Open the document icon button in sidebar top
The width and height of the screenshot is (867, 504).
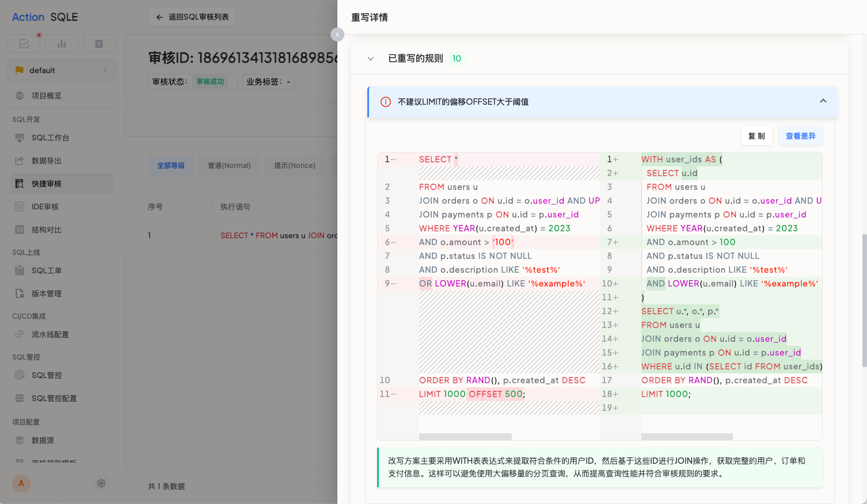[99, 44]
